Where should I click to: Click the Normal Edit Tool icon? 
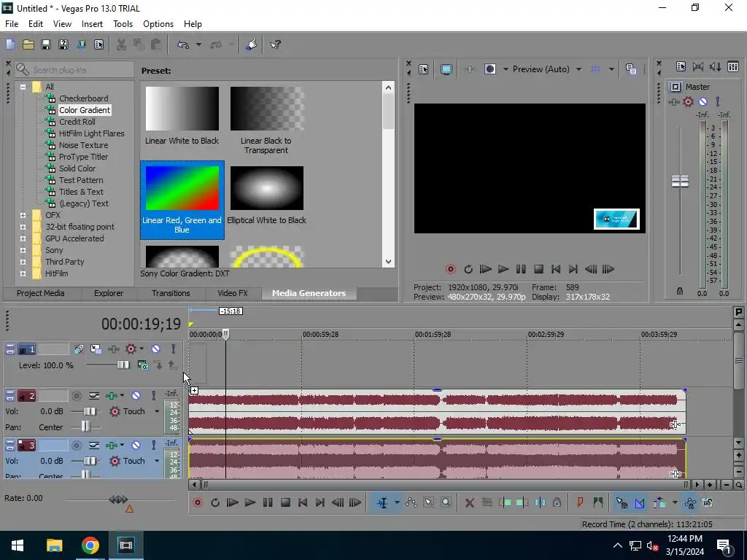[382, 503]
